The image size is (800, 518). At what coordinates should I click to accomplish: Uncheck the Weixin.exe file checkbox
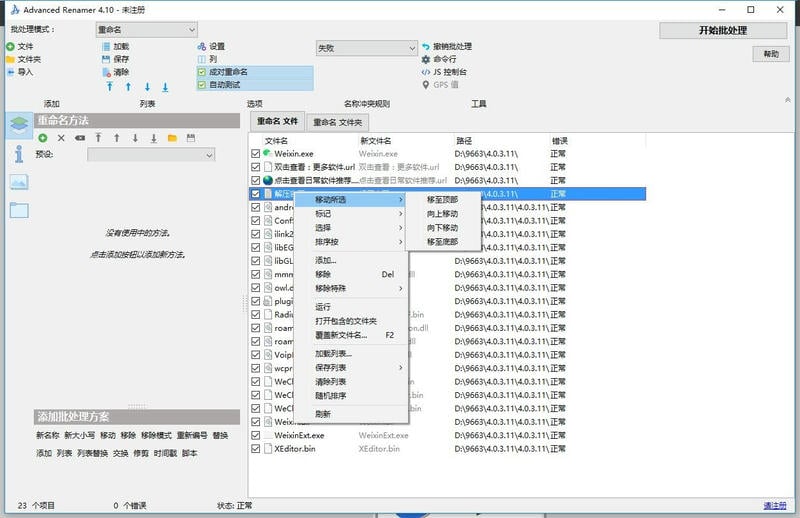256,154
